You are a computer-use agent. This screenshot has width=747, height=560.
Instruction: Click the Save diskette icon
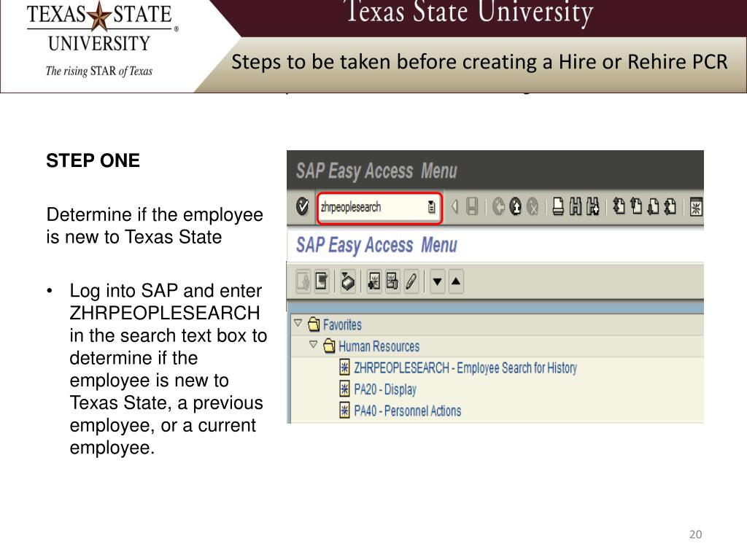click(472, 206)
